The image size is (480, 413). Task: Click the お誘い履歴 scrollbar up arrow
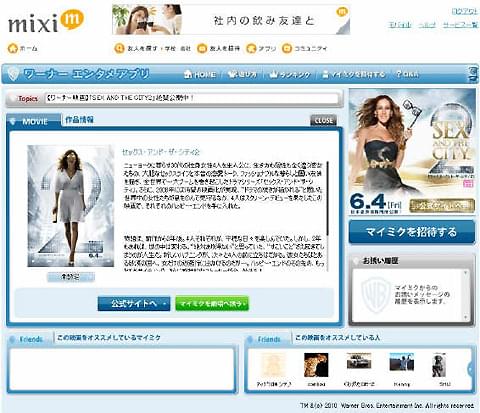[465, 273]
